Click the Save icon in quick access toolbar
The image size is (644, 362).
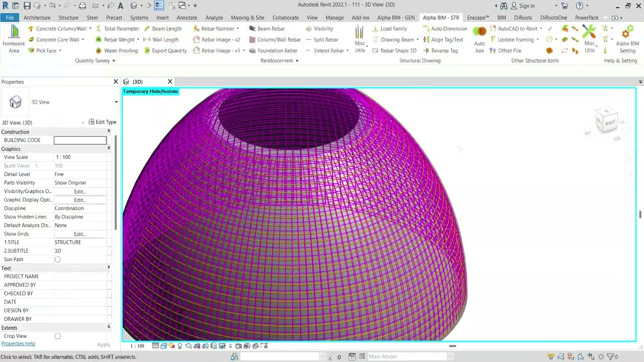pos(27,6)
